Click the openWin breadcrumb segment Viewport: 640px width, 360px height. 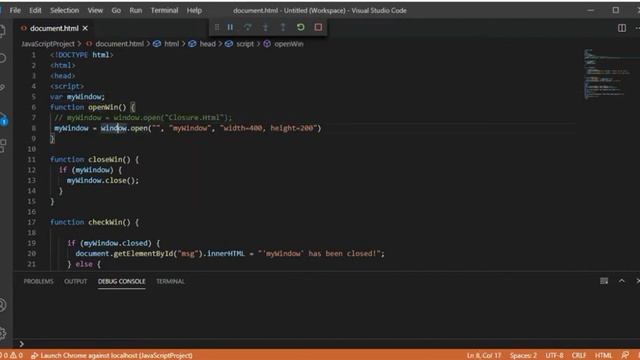tap(289, 44)
